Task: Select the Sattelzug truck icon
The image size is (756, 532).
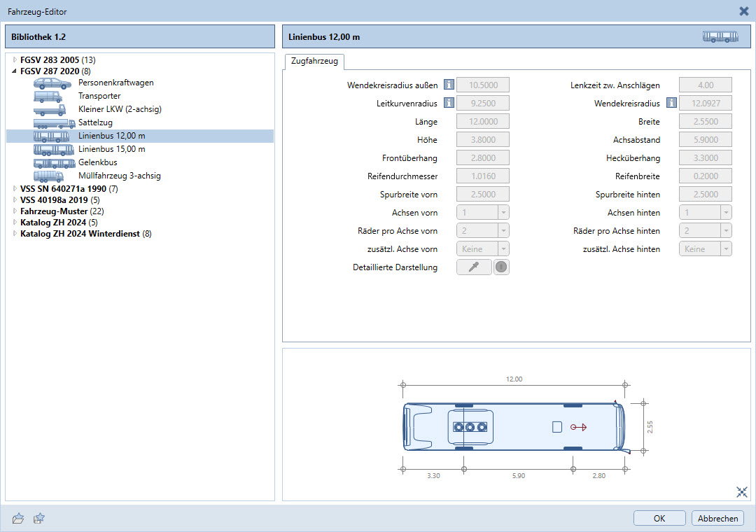Action: [x=54, y=122]
